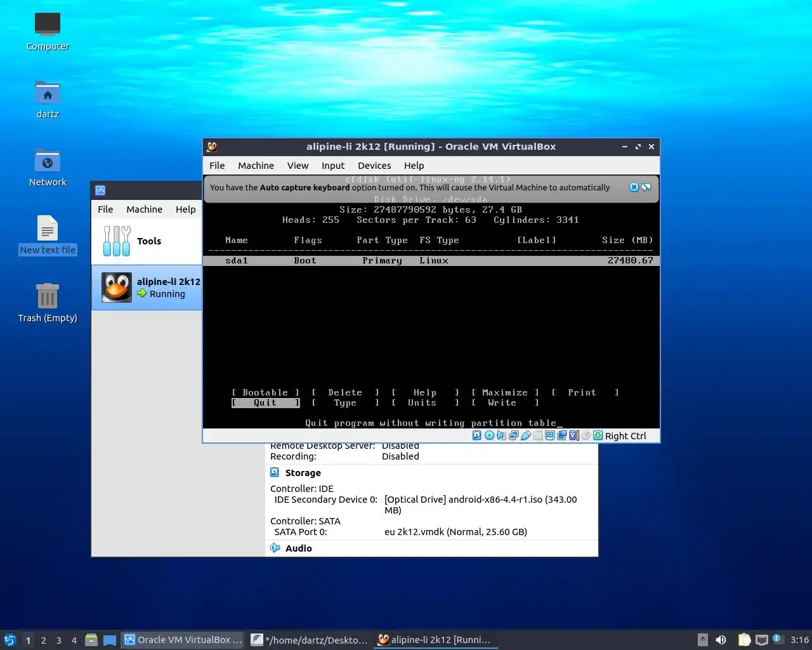This screenshot has height=650, width=812.
Task: Open the dartz home folder desktop icon
Action: (x=48, y=100)
